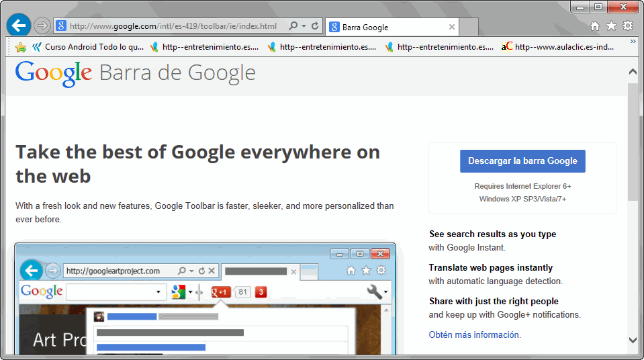Go back with the blue back arrow

pyautogui.click(x=19, y=26)
